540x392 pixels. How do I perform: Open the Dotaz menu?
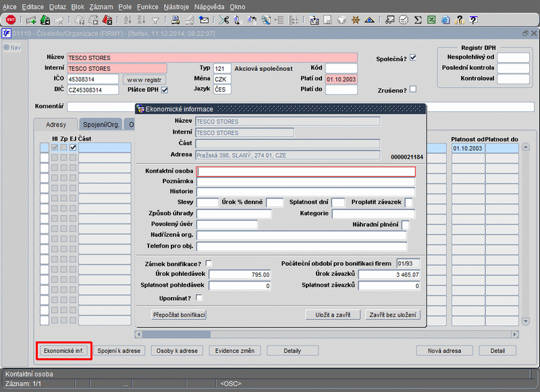click(57, 7)
